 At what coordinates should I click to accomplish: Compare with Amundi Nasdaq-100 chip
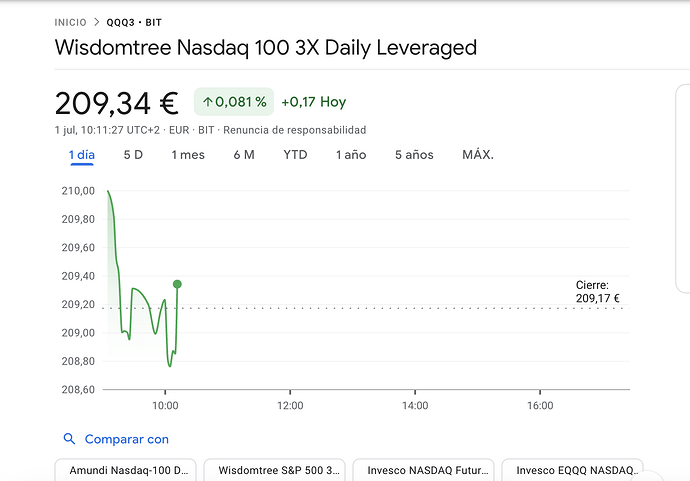point(125,470)
